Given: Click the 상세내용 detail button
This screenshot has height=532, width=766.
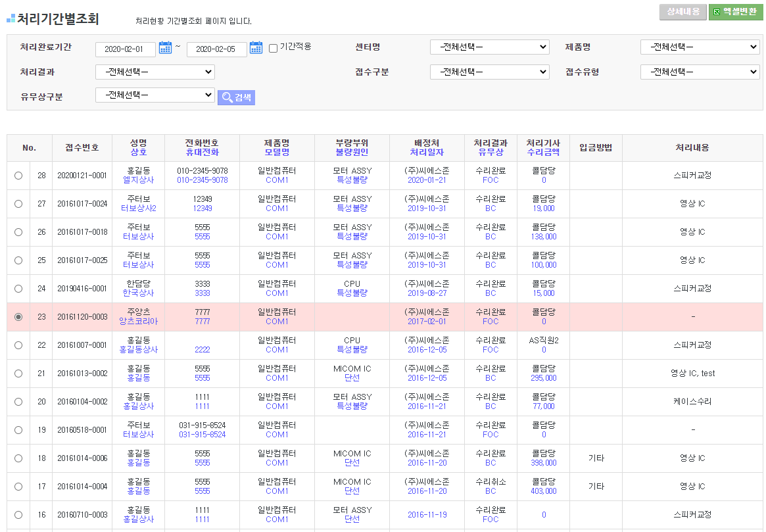Looking at the screenshot, I should click(682, 12).
